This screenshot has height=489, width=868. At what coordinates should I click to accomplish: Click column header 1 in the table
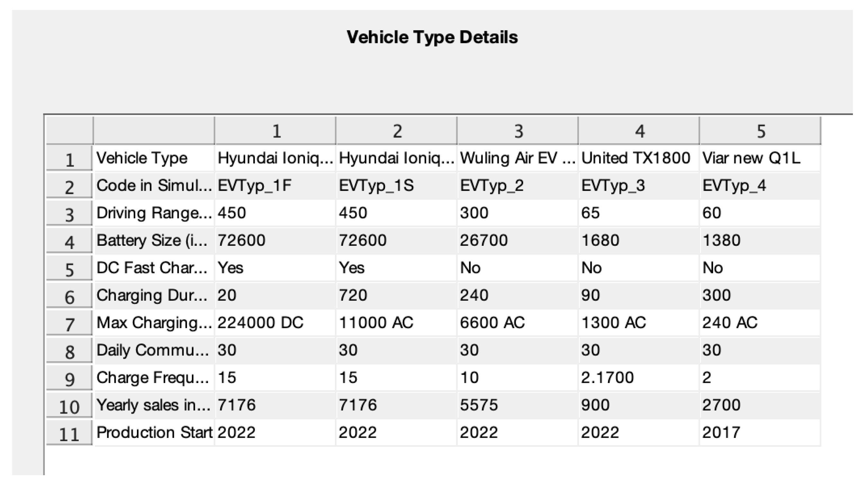[276, 131]
